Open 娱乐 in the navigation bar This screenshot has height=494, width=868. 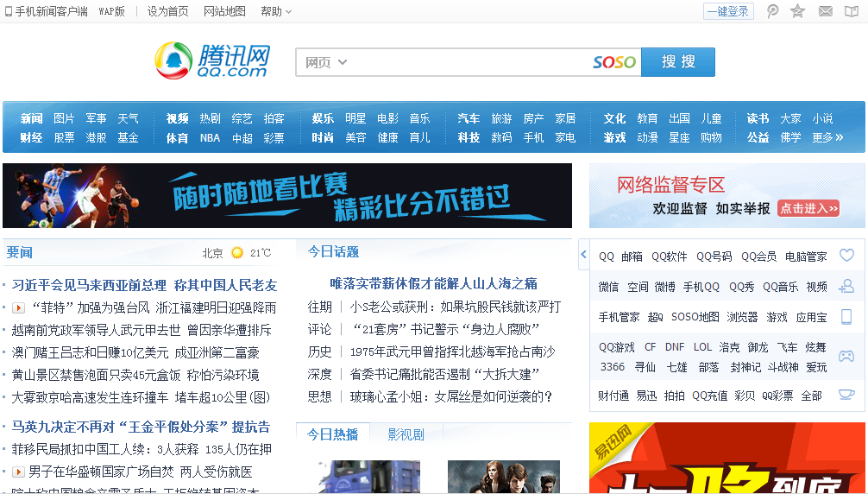tap(323, 118)
